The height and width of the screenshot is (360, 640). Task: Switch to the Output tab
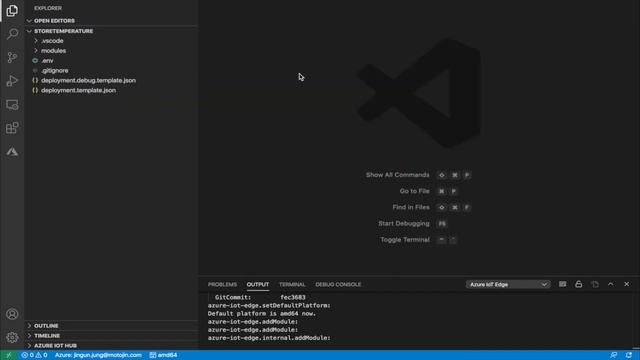click(x=258, y=284)
